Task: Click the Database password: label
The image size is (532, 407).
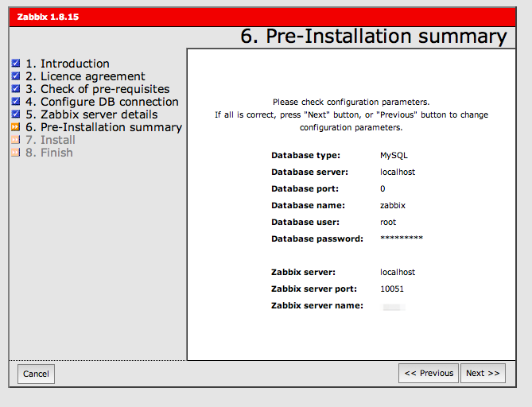Action: point(316,238)
